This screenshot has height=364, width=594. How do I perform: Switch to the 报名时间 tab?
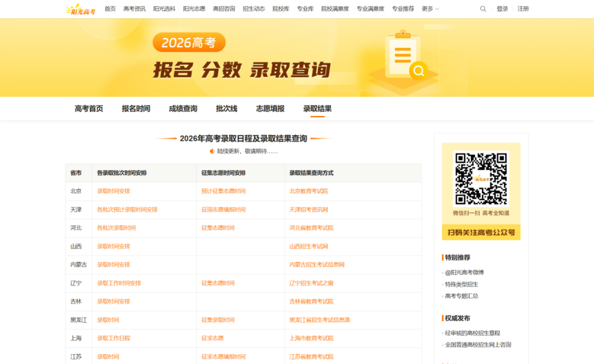(136, 109)
